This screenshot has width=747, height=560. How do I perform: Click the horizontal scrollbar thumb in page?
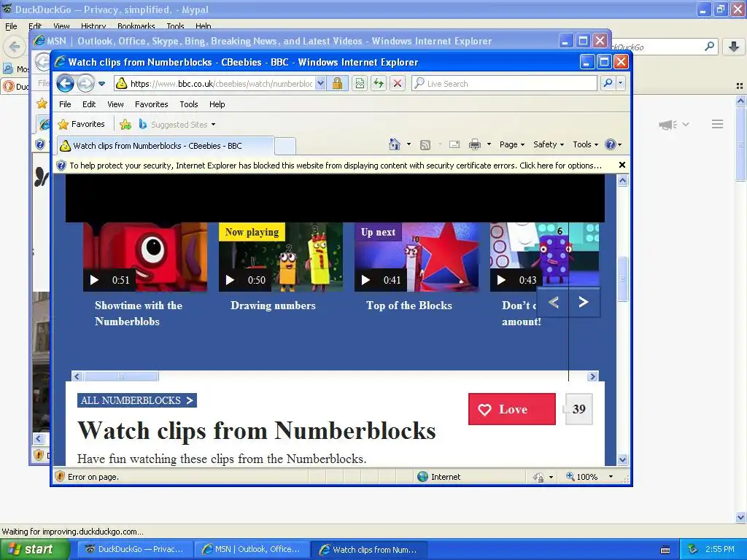coord(121,377)
